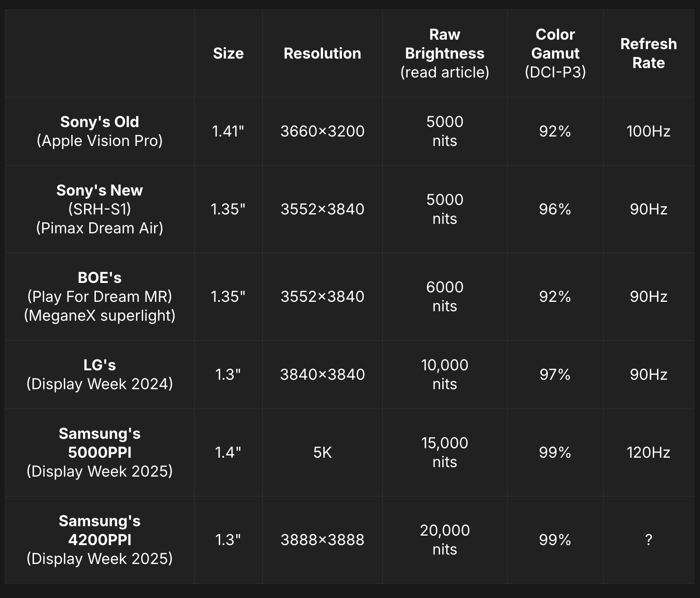This screenshot has width=700, height=598.
Task: Select the Raw Brightness column header
Action: coord(444,53)
